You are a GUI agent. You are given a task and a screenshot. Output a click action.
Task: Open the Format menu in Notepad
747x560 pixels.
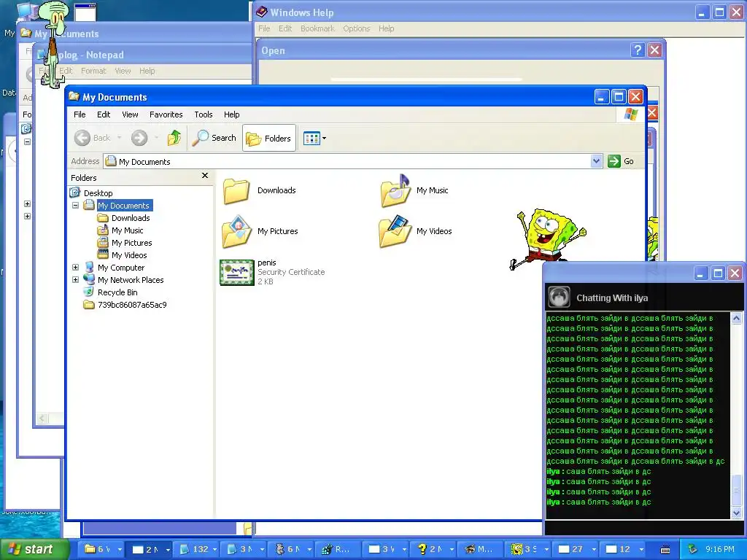click(x=93, y=71)
